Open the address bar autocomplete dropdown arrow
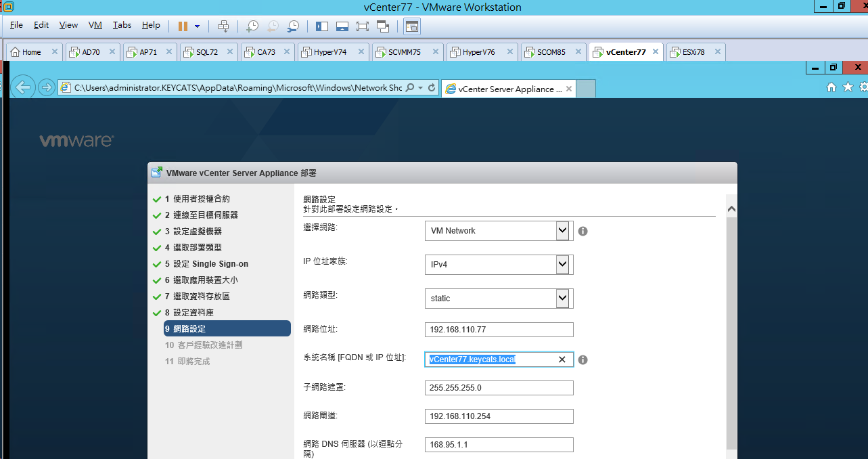Viewport: 868px width, 459px height. [x=420, y=88]
